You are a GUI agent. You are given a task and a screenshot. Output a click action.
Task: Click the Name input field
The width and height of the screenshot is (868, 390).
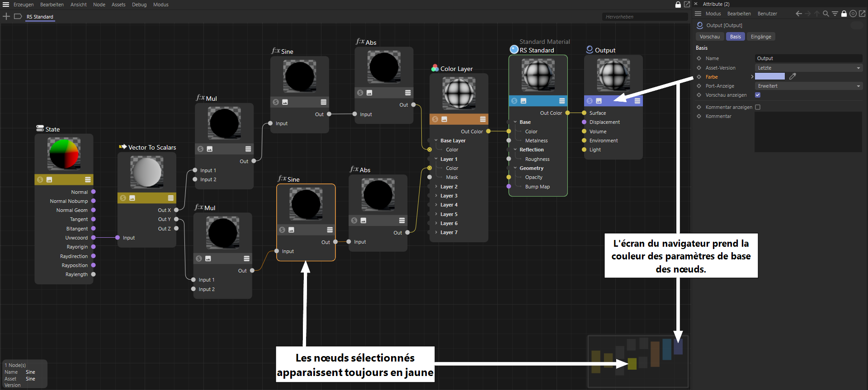[x=808, y=58]
